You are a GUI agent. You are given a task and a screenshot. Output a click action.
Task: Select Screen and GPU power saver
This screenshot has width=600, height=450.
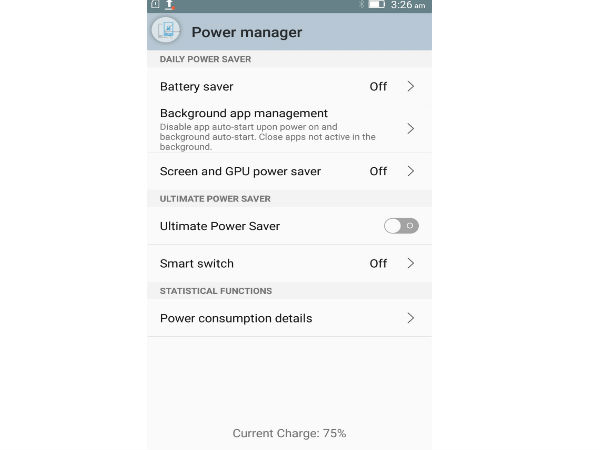point(240,171)
